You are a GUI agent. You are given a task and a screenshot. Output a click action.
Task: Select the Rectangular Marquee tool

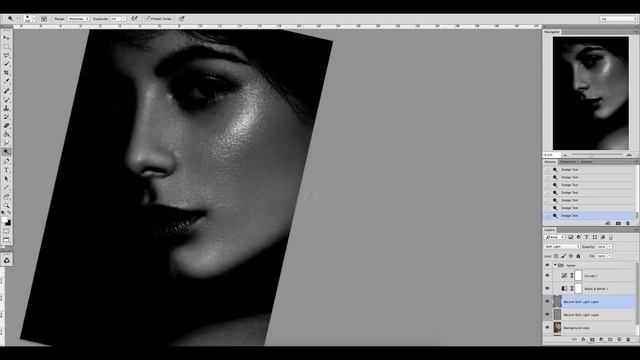pyautogui.click(x=6, y=47)
